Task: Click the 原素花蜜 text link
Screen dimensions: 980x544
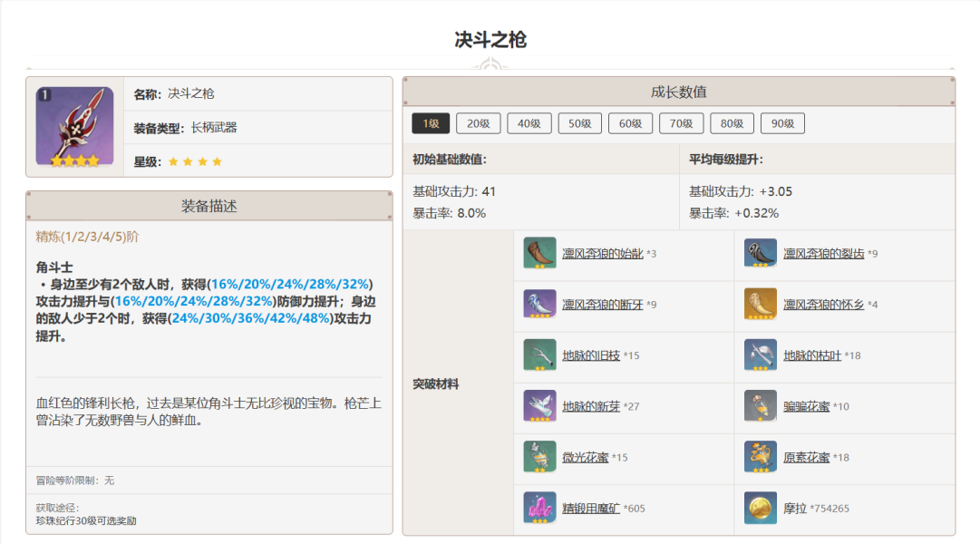Action: 806,457
